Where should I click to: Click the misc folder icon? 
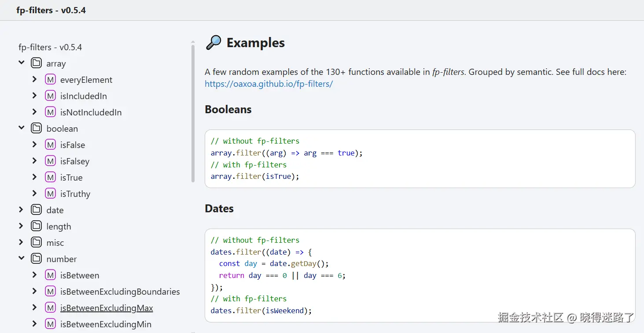coord(36,243)
